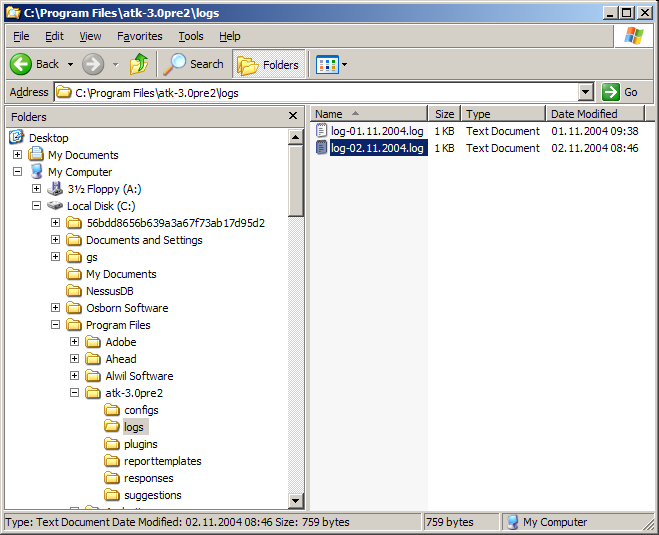Open the Back history dropdown arrow
Viewport: 659px width, 535px height.
[x=71, y=65]
